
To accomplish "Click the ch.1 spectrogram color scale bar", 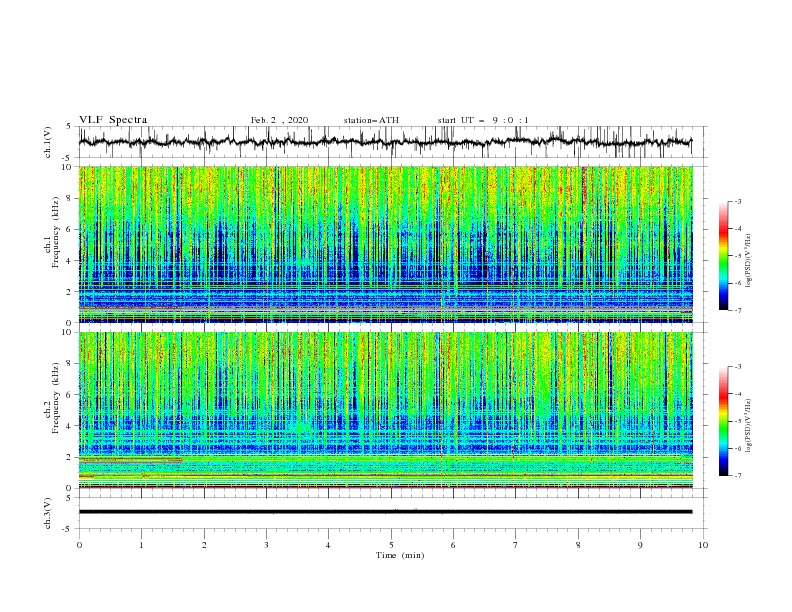I will point(723,256).
